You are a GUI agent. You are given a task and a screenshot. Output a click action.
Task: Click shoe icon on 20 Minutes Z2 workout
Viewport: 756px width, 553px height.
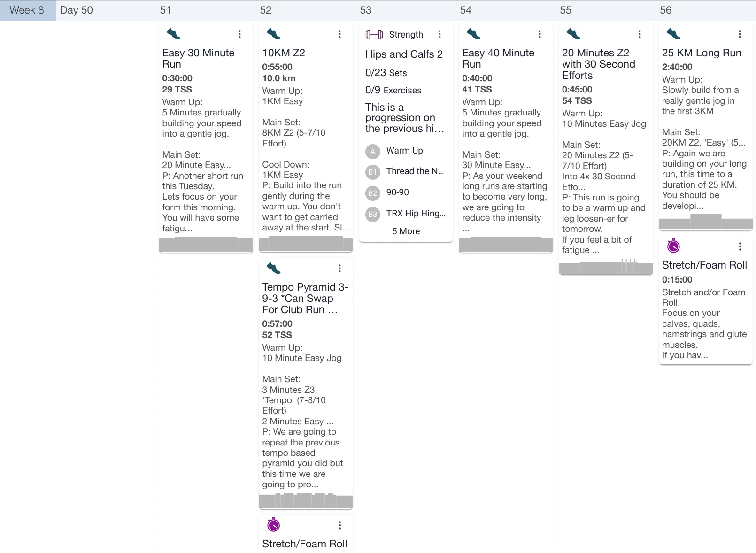click(573, 34)
